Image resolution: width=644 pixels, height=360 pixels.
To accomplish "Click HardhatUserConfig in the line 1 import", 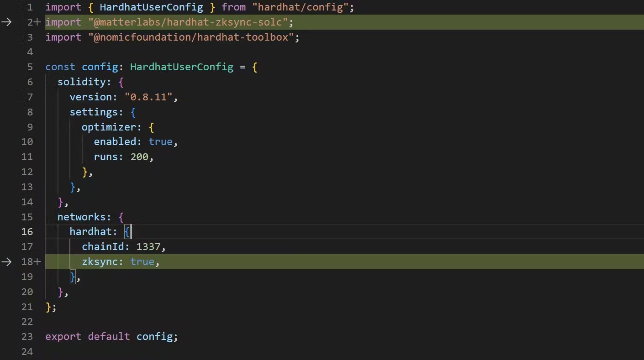I will tap(151, 7).
